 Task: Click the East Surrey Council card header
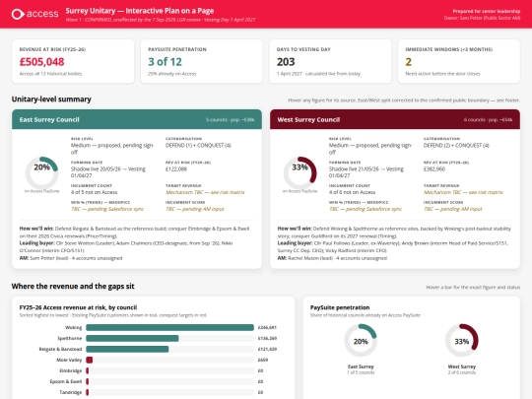[x=137, y=119]
